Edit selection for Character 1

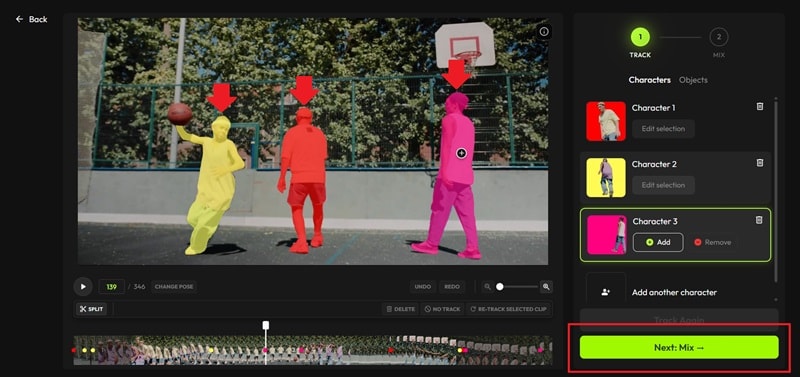pyautogui.click(x=663, y=129)
